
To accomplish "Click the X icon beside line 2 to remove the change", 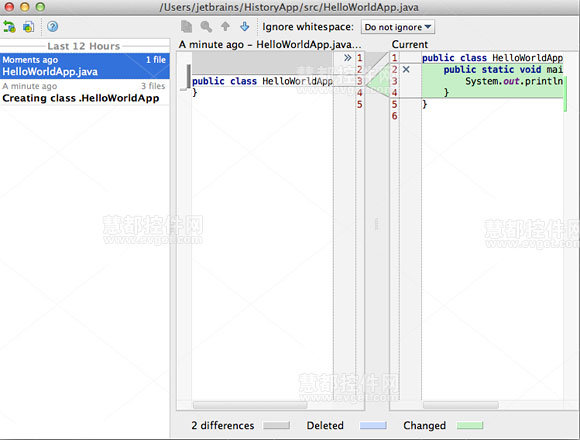I will [406, 69].
